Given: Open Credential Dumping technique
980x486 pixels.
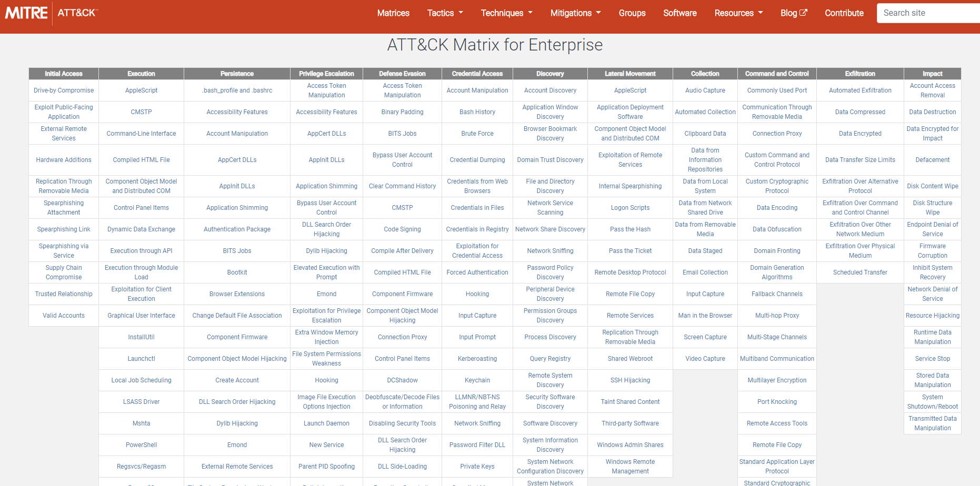Looking at the screenshot, I should point(477,160).
